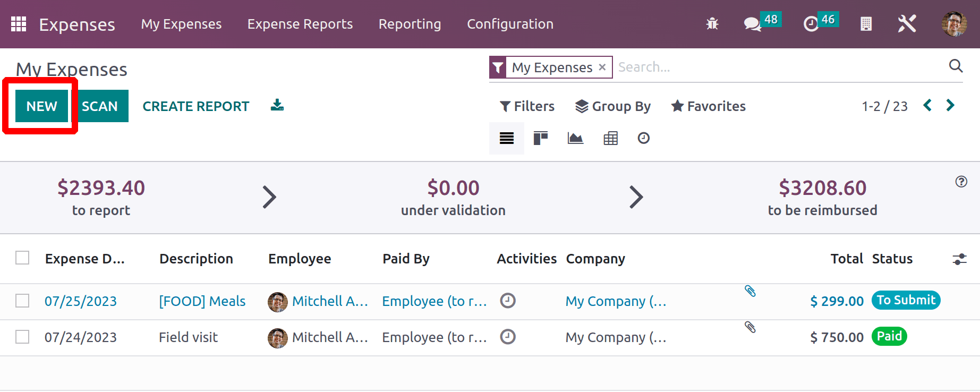Click the attachment paperclip in Meals row
980x392 pixels.
point(750,291)
